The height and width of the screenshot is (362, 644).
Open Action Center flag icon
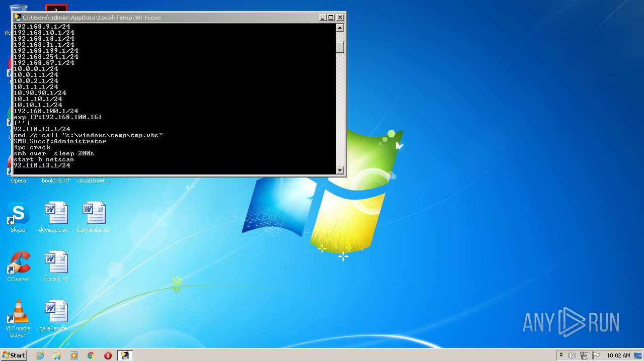click(x=596, y=355)
